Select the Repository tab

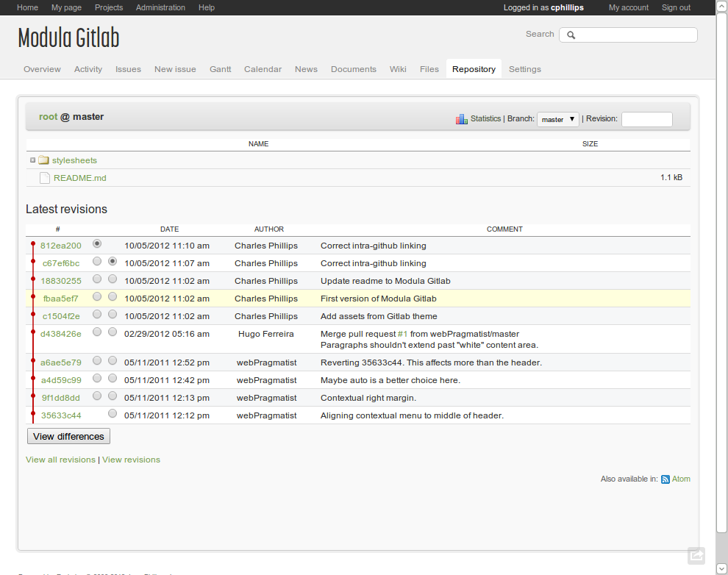[474, 69]
